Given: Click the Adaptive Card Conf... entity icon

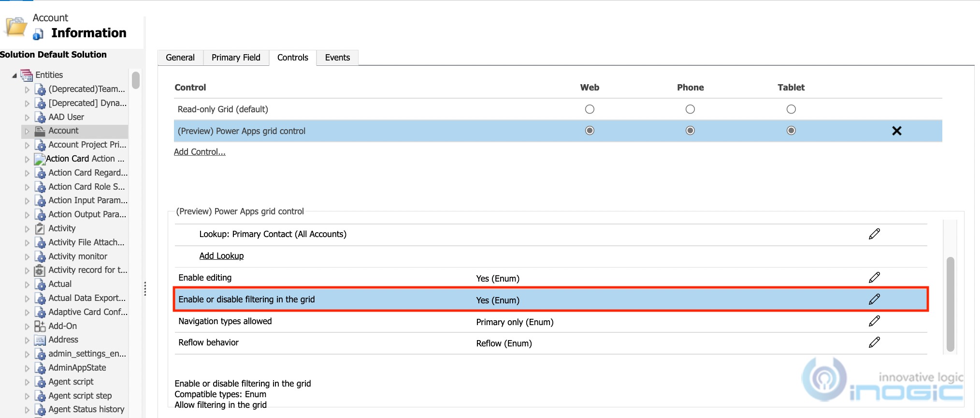Looking at the screenshot, I should tap(40, 313).
